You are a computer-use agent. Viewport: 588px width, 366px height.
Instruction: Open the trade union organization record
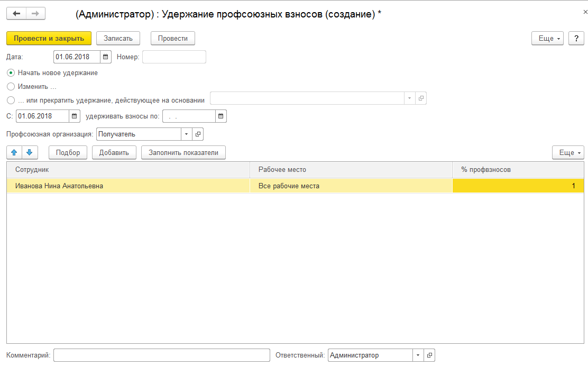[198, 134]
